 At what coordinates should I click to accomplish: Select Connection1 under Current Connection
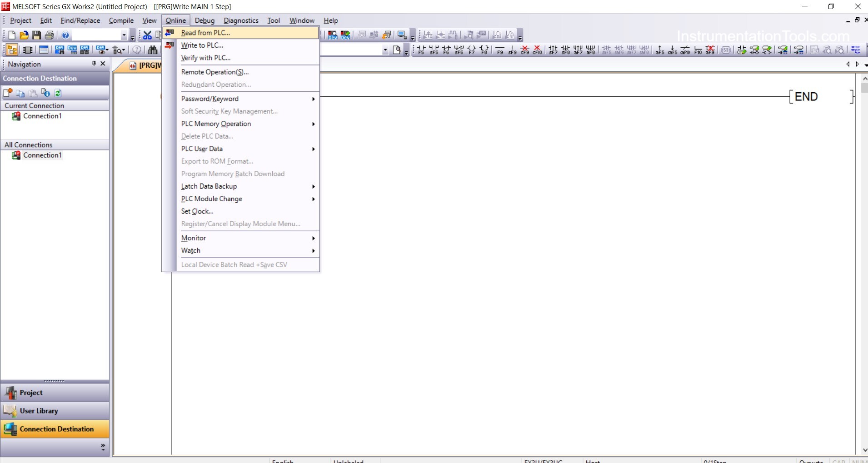point(42,116)
